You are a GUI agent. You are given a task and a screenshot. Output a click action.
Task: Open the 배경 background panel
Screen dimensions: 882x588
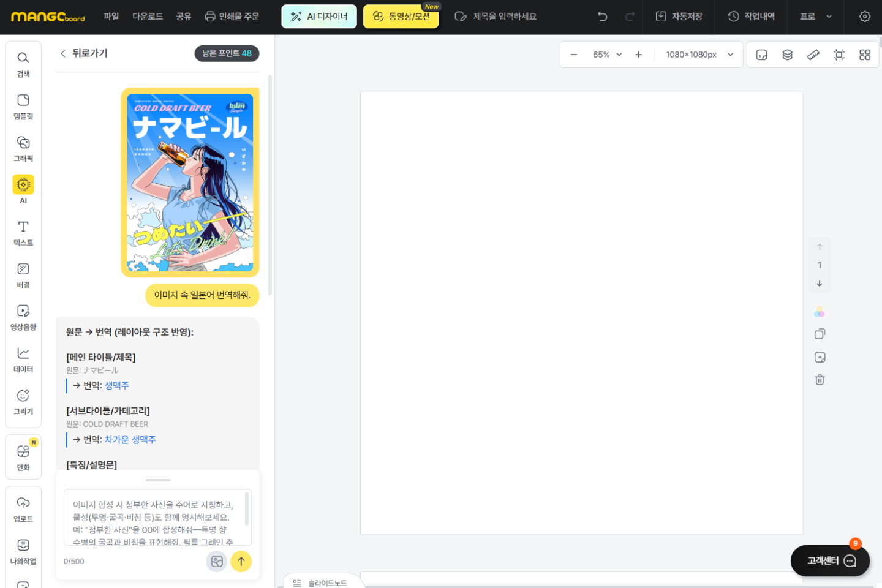23,276
